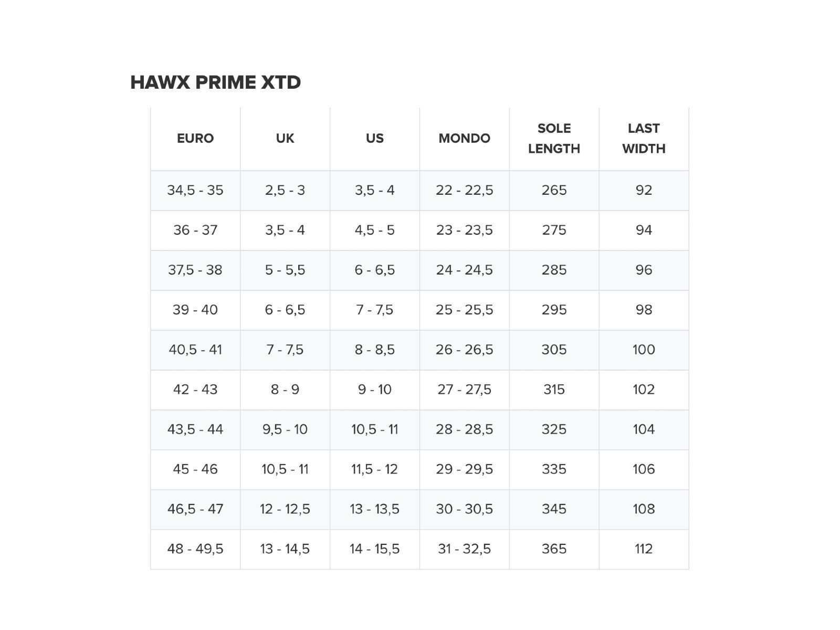This screenshot has width=840, height=630.
Task: Select the Euro size 34,5 - 35 cell
Action: [x=195, y=190]
